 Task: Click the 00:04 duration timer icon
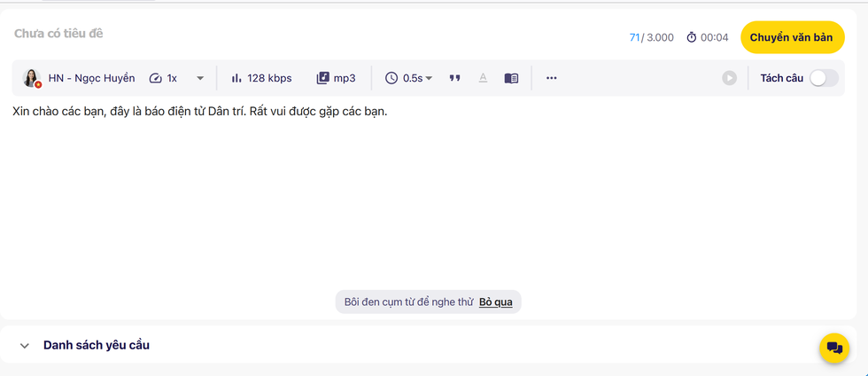pyautogui.click(x=692, y=37)
